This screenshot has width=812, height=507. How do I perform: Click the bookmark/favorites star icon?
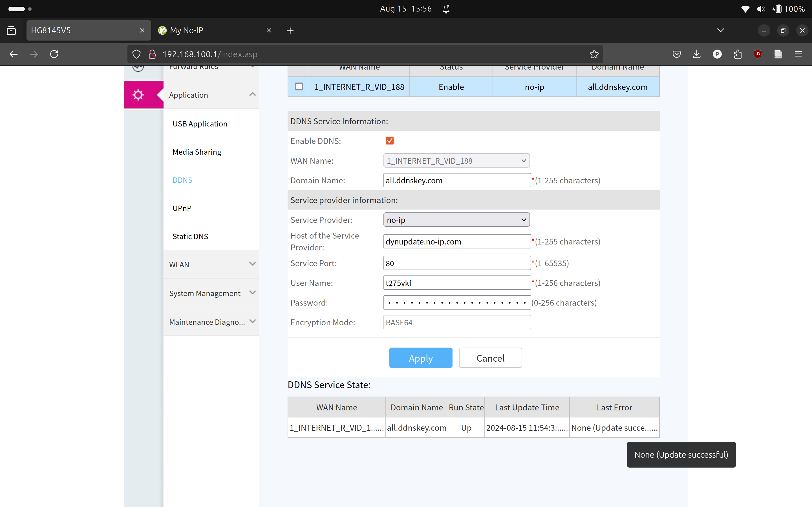click(x=594, y=54)
